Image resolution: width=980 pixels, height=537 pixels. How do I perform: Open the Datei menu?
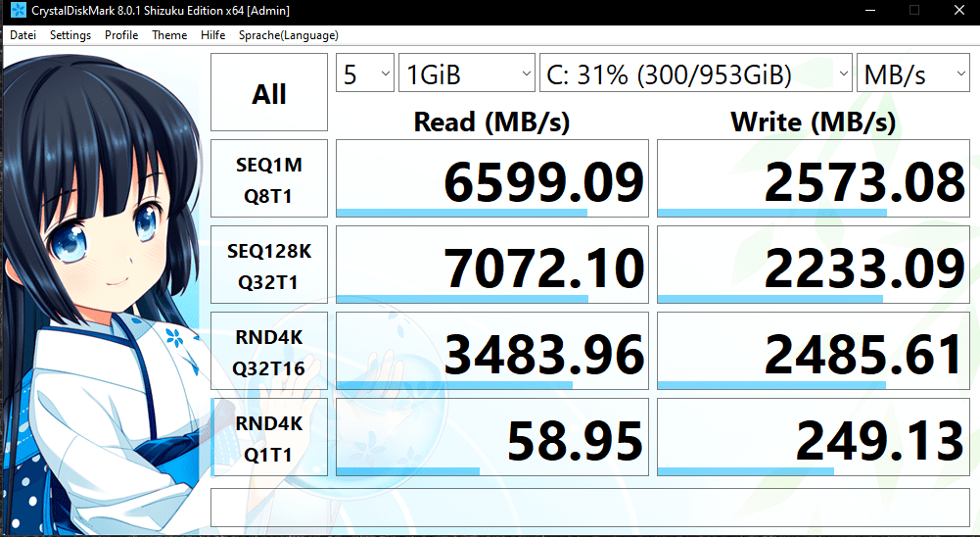tap(23, 35)
